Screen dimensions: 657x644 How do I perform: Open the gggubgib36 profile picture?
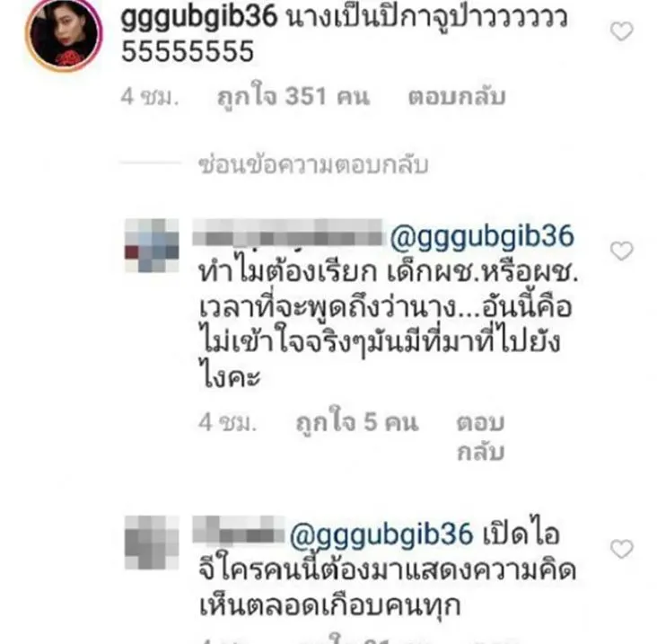pyautogui.click(x=64, y=34)
